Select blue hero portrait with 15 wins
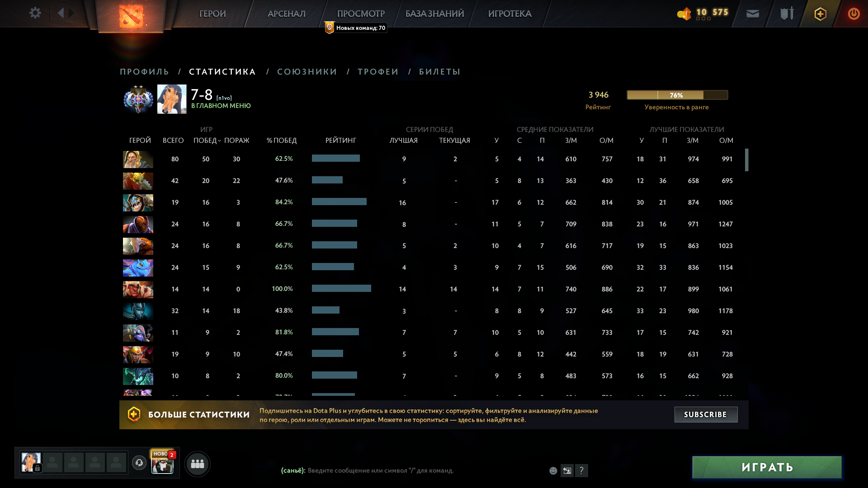This screenshot has height=488, width=868. (x=138, y=267)
